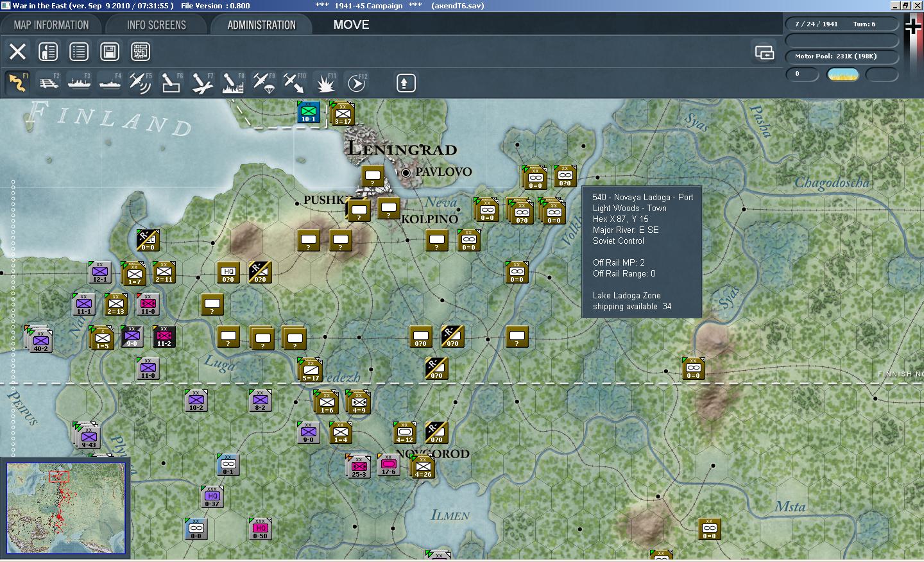
Task: Select the stacked unit counter labeled 9-43
Action: point(87,436)
